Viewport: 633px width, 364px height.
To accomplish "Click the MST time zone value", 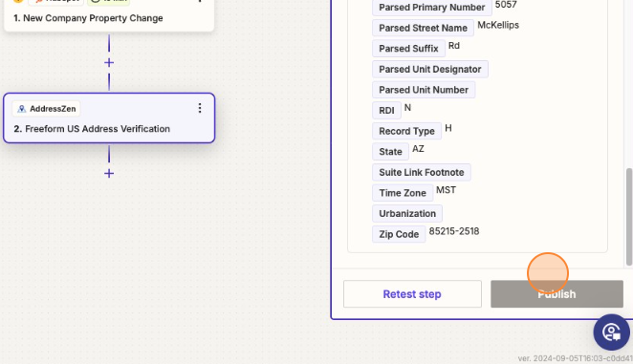I will pyautogui.click(x=447, y=190).
